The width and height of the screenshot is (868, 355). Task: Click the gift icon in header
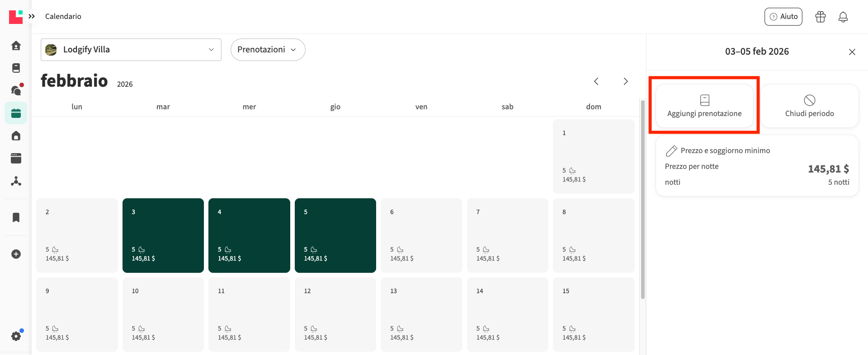(x=820, y=17)
